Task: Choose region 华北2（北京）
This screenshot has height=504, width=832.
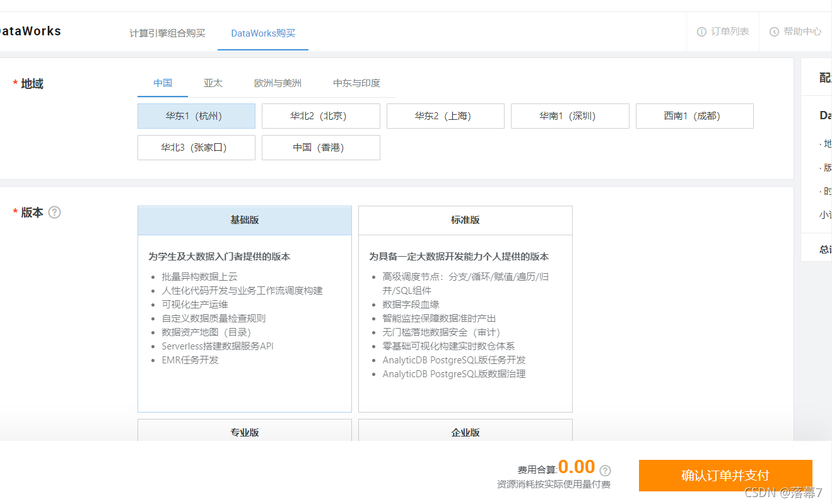Action: (321, 116)
